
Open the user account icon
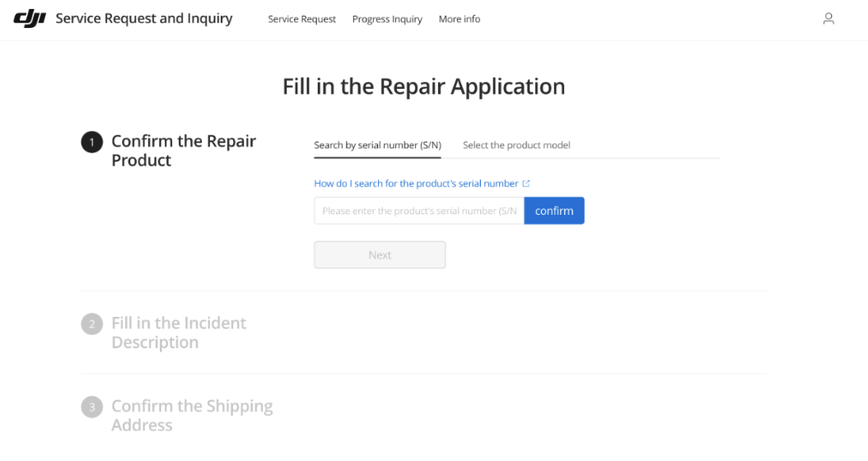tap(828, 19)
